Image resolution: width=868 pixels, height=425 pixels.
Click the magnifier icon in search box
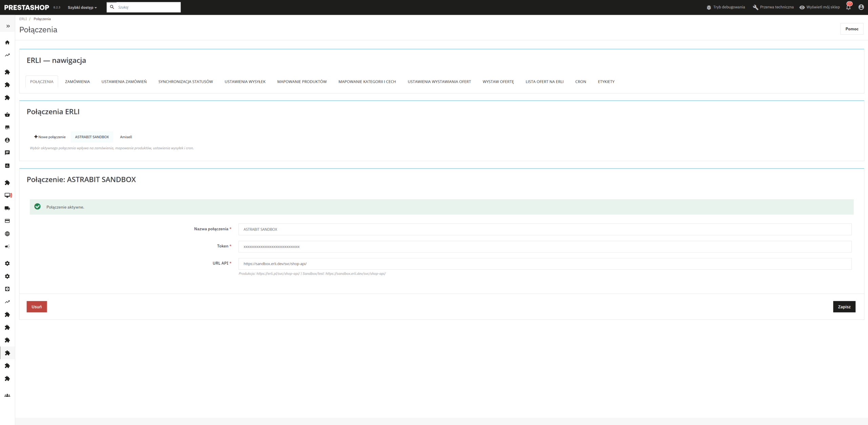pyautogui.click(x=112, y=7)
